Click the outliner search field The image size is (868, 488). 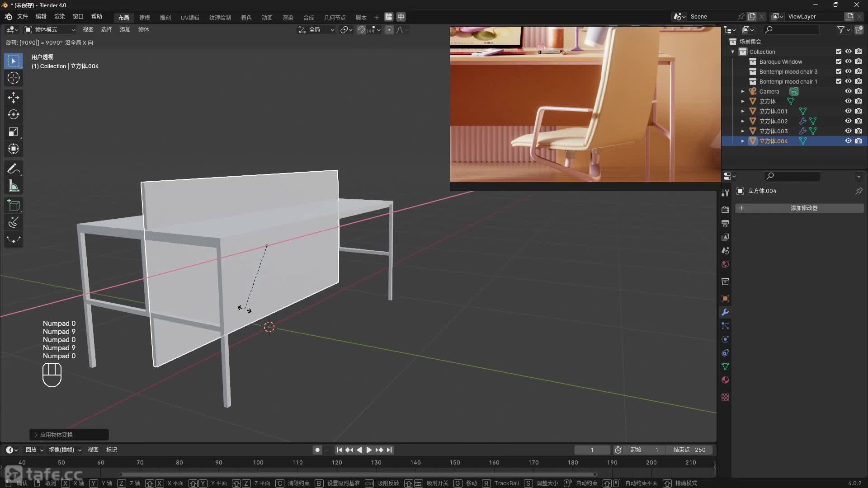[x=791, y=30]
